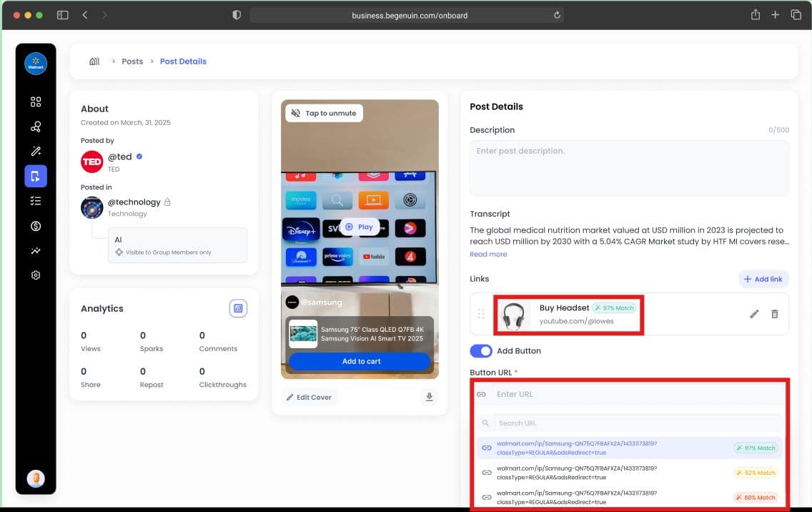Click the Add to cart button
This screenshot has height=512, width=812.
(x=360, y=361)
